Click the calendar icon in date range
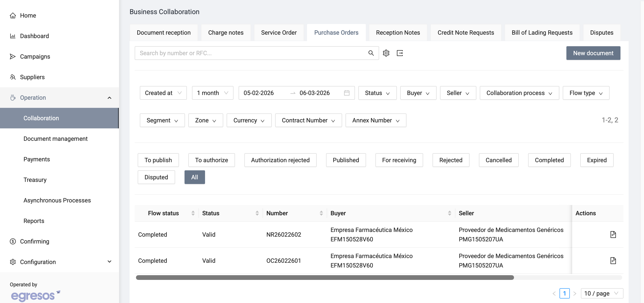The height and width of the screenshot is (303, 644). click(347, 93)
